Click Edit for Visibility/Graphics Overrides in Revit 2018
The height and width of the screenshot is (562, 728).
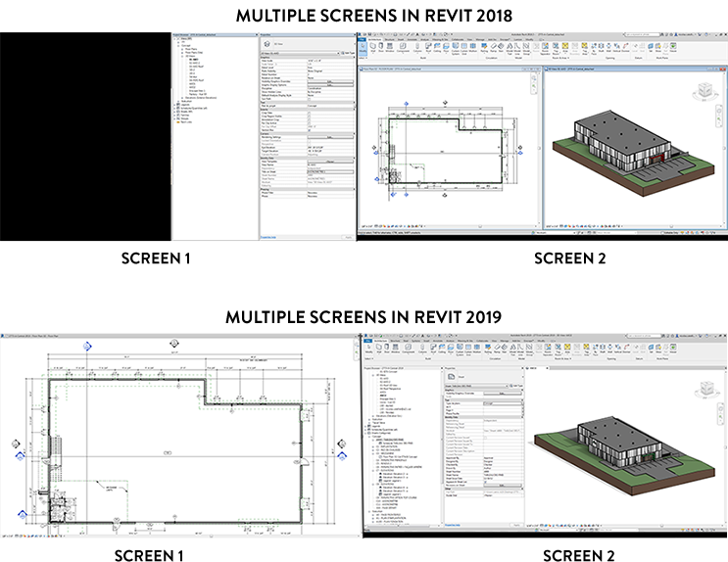tap(330, 81)
